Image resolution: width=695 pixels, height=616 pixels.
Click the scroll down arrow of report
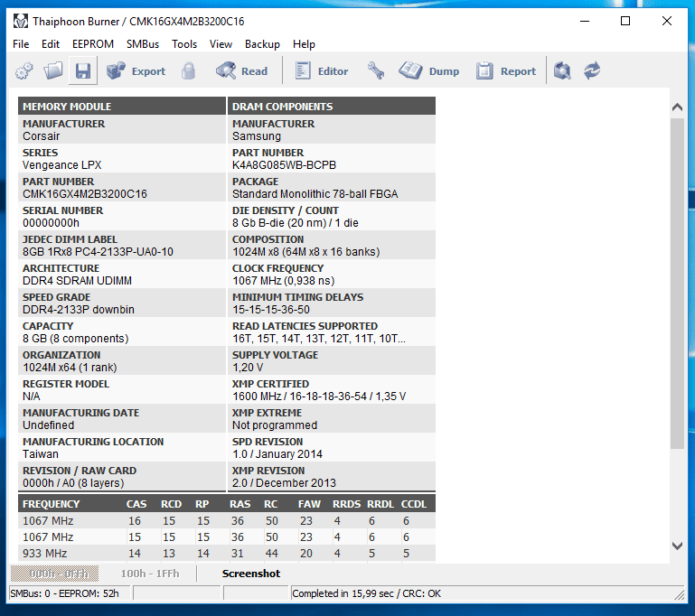(x=677, y=546)
